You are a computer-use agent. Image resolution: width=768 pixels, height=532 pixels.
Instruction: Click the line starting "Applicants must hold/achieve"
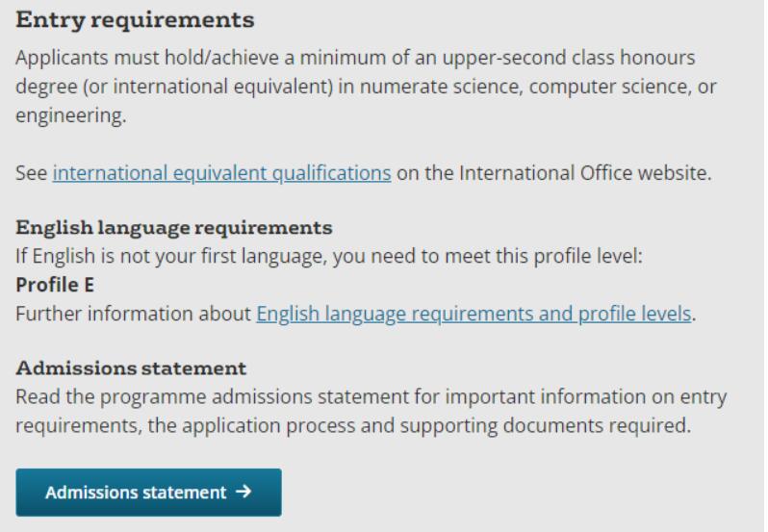pyautogui.click(x=353, y=57)
